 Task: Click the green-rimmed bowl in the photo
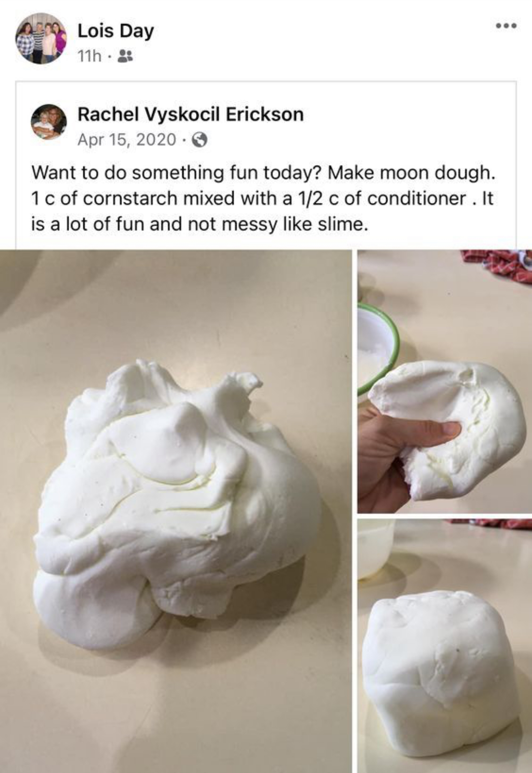tap(377, 348)
